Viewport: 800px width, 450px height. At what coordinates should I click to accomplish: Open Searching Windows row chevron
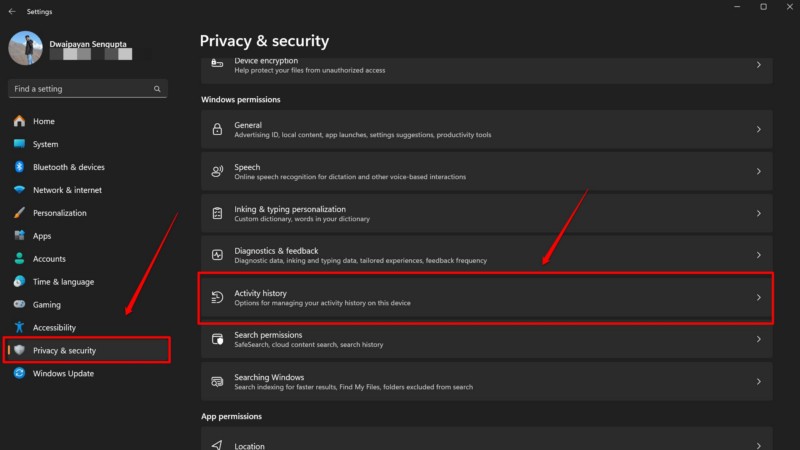coord(758,382)
